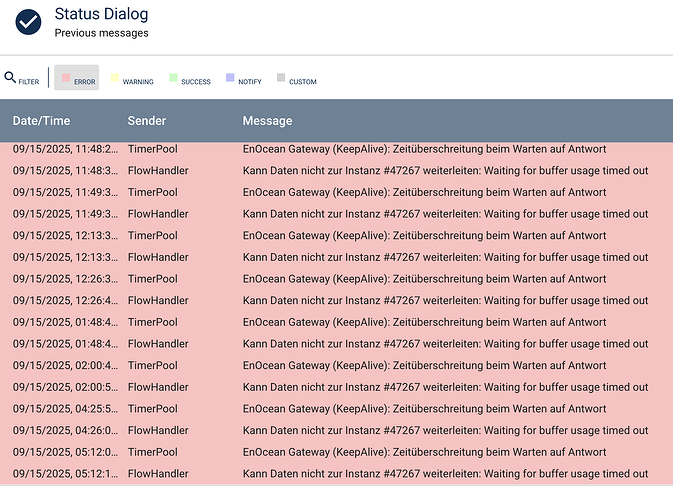Select the 05:12:1... FlowHandler buffer message
The width and height of the screenshot is (673, 500).
(446, 474)
